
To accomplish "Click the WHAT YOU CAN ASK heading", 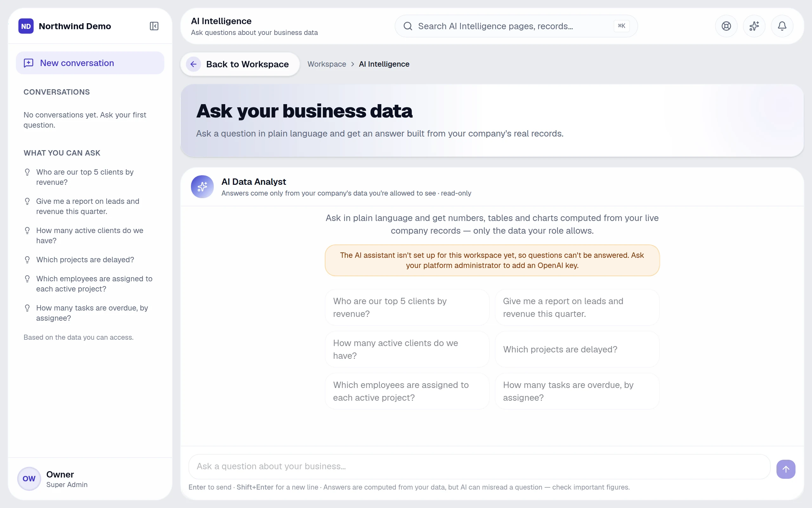I will [62, 153].
